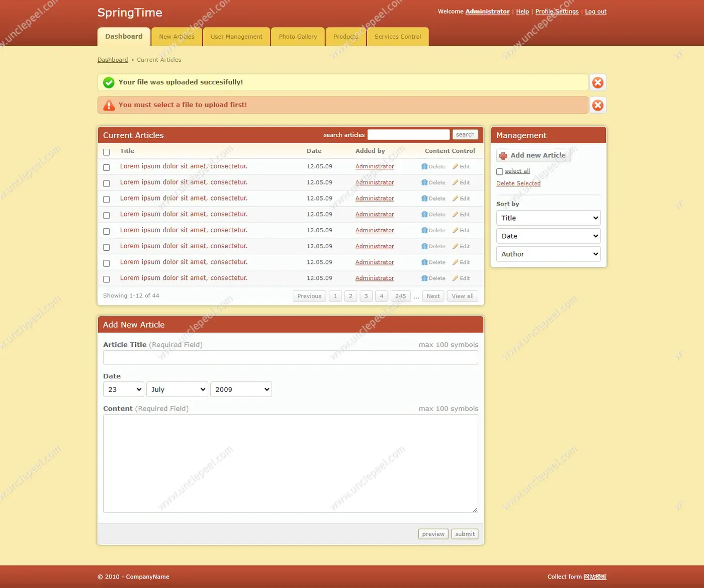
Task: Switch to the Dashboard tab
Action: pos(124,37)
